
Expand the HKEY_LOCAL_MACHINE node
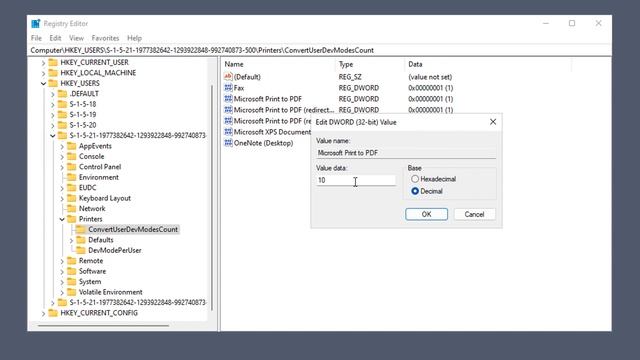(x=43, y=73)
